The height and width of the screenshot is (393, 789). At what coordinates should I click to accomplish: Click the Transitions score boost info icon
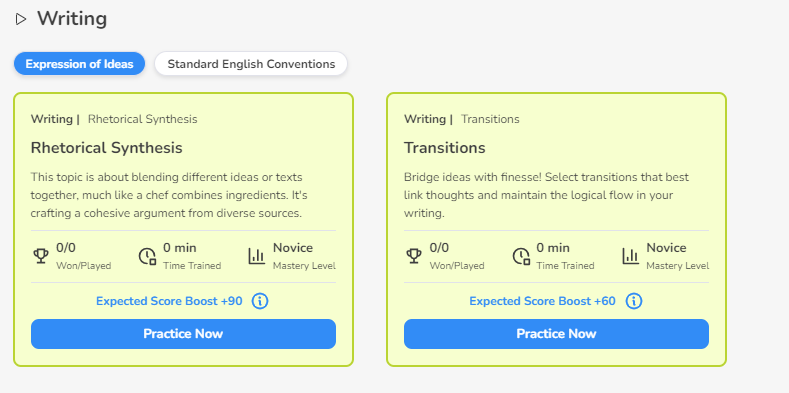click(634, 301)
